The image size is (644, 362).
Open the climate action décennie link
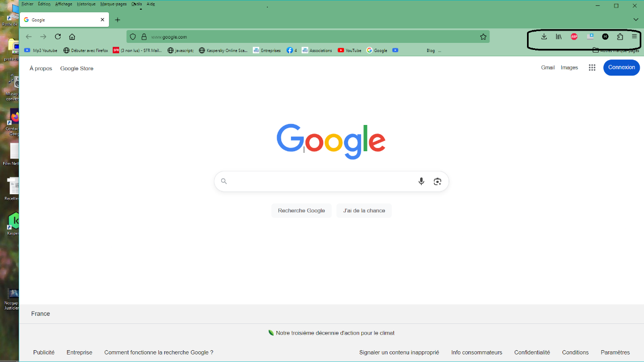[335, 333]
